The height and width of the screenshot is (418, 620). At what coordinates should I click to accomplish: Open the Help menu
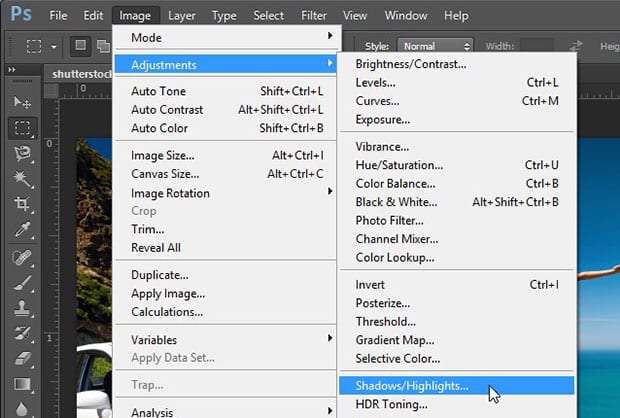tap(456, 15)
